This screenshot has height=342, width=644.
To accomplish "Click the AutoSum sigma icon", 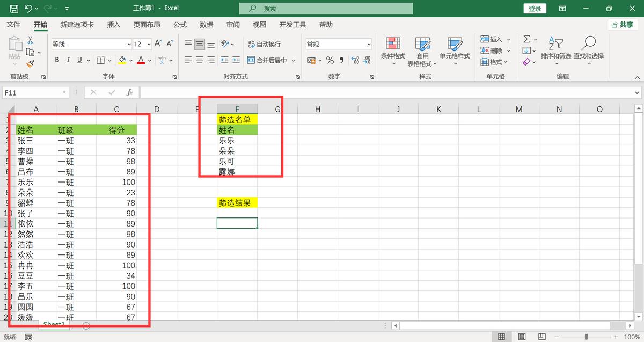I will 526,39.
